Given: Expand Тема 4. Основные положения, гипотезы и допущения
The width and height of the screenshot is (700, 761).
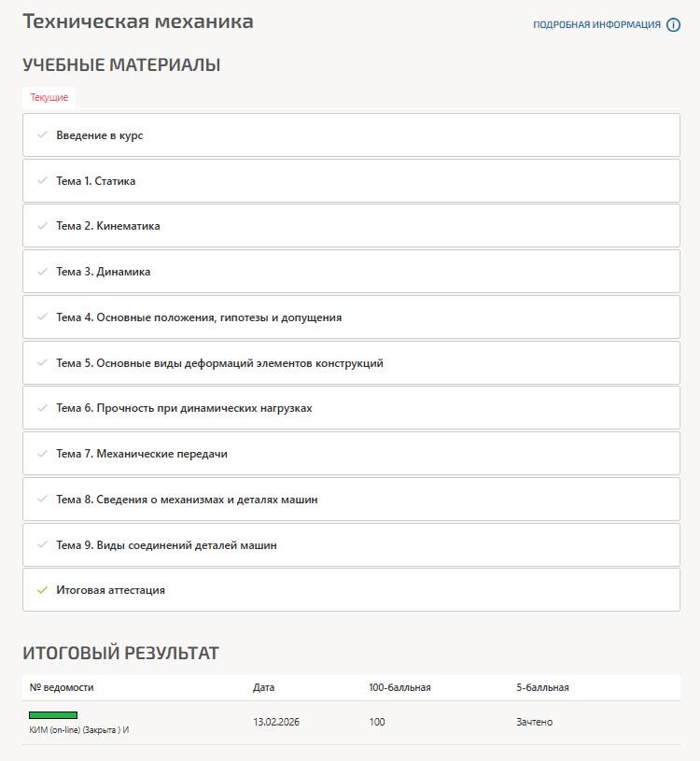Looking at the screenshot, I should (x=199, y=317).
